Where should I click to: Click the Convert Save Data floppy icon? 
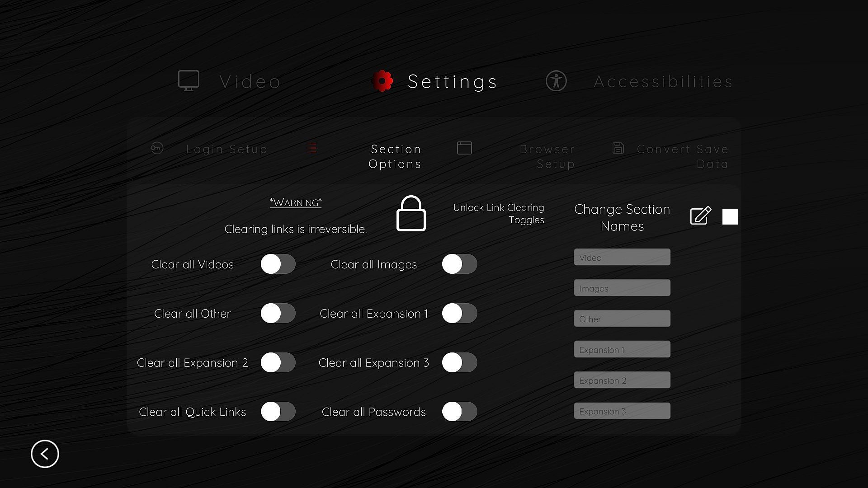[x=618, y=148]
